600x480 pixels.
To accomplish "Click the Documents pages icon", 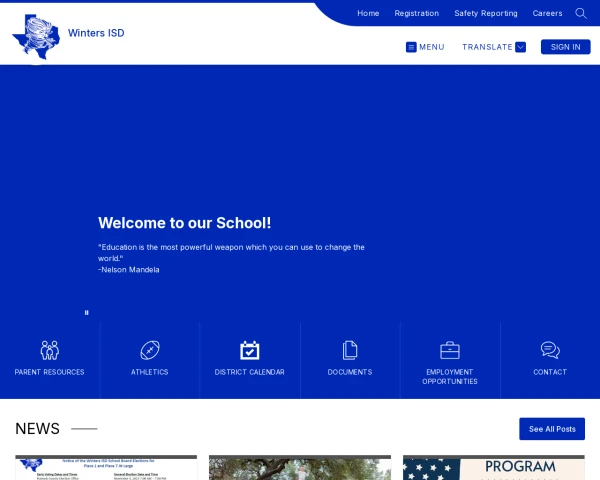I will coord(350,350).
